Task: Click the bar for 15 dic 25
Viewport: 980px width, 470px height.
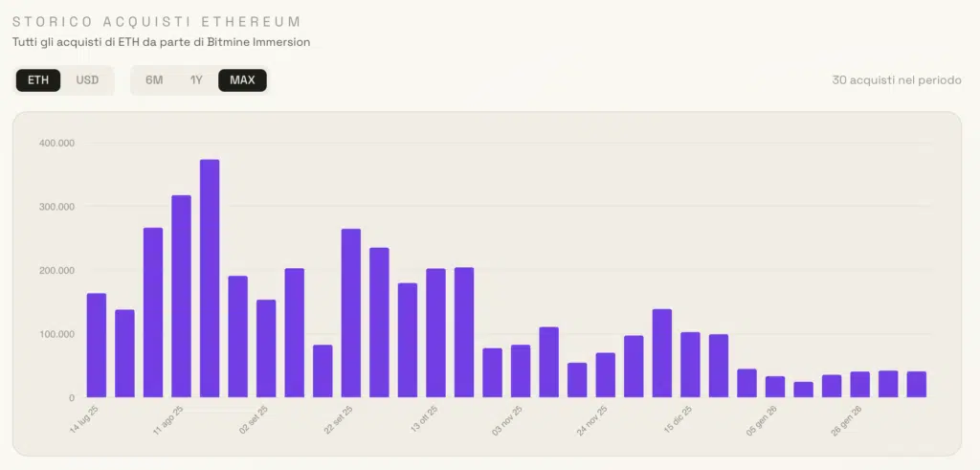Action: tap(690, 365)
